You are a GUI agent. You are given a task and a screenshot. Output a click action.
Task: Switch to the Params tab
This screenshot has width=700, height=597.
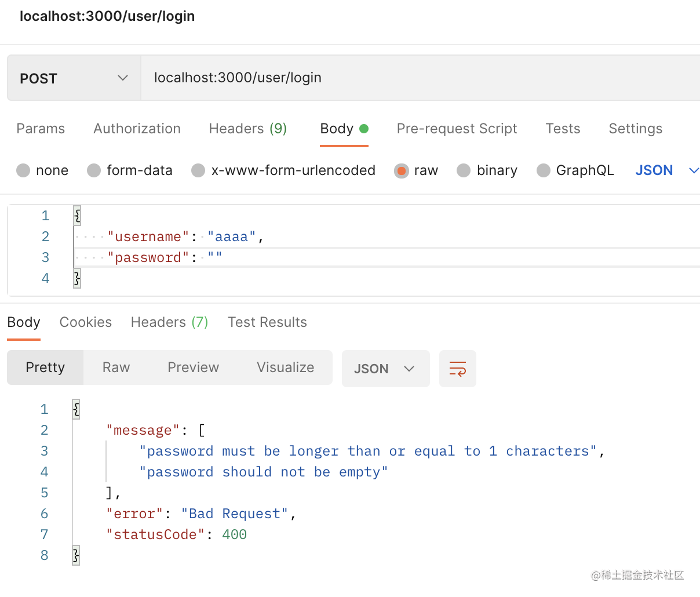click(x=41, y=129)
